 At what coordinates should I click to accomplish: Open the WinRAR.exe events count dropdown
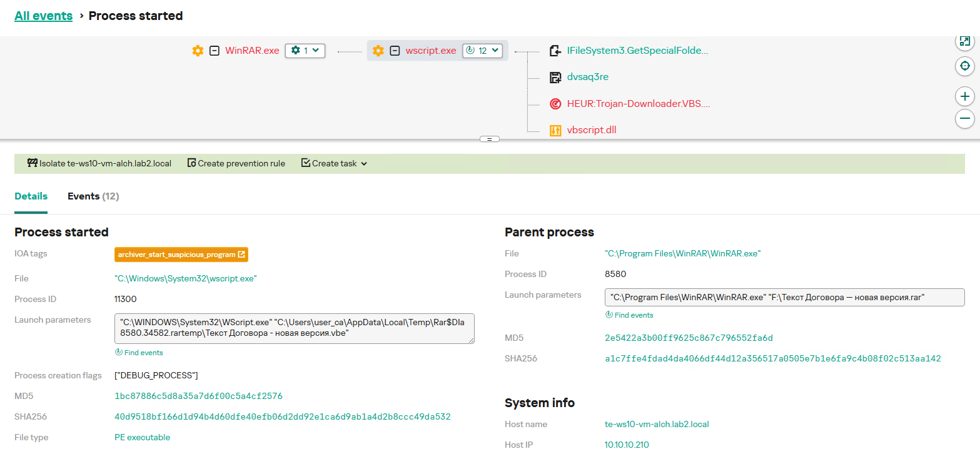305,51
